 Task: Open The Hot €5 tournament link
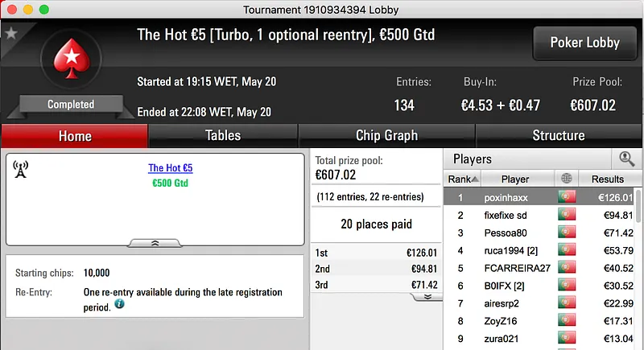click(171, 168)
